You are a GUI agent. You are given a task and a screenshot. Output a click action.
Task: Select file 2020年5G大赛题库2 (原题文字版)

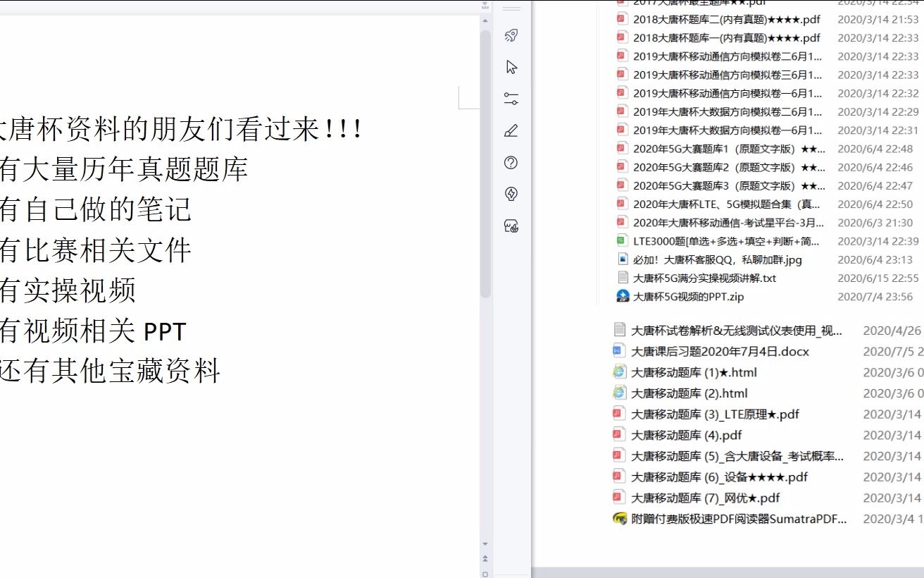tap(729, 167)
